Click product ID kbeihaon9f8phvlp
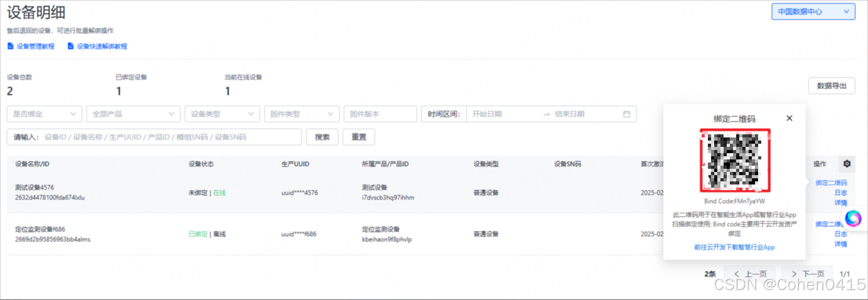Screen dimensions: 868x300 click(x=387, y=239)
